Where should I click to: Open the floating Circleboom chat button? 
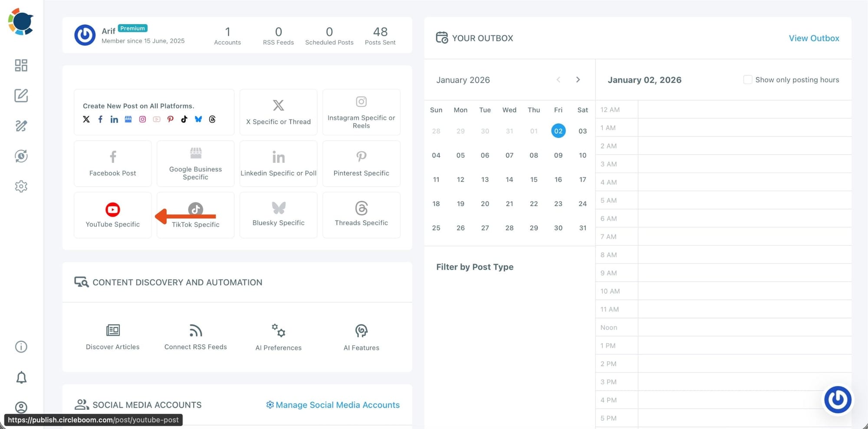pos(837,399)
